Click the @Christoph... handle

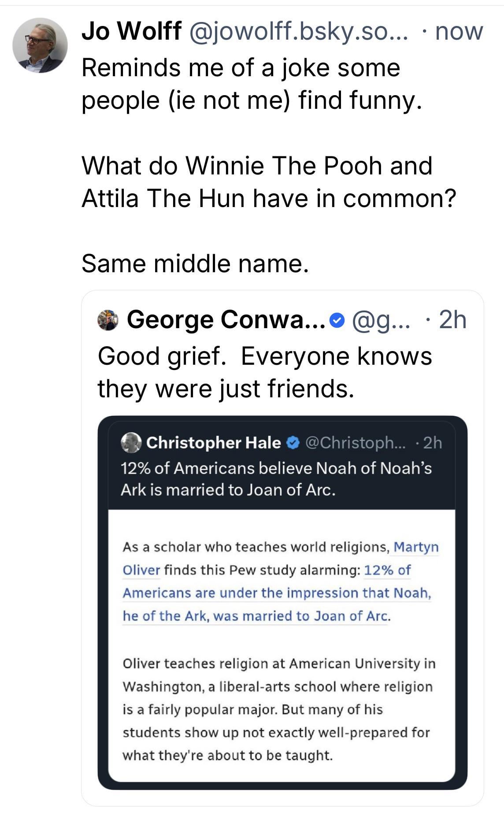click(351, 443)
